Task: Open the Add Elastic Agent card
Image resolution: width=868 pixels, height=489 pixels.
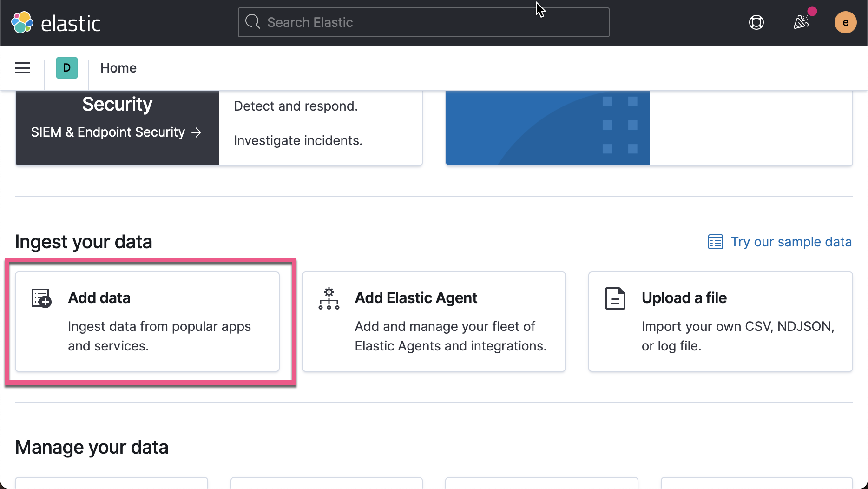Action: [x=434, y=321]
